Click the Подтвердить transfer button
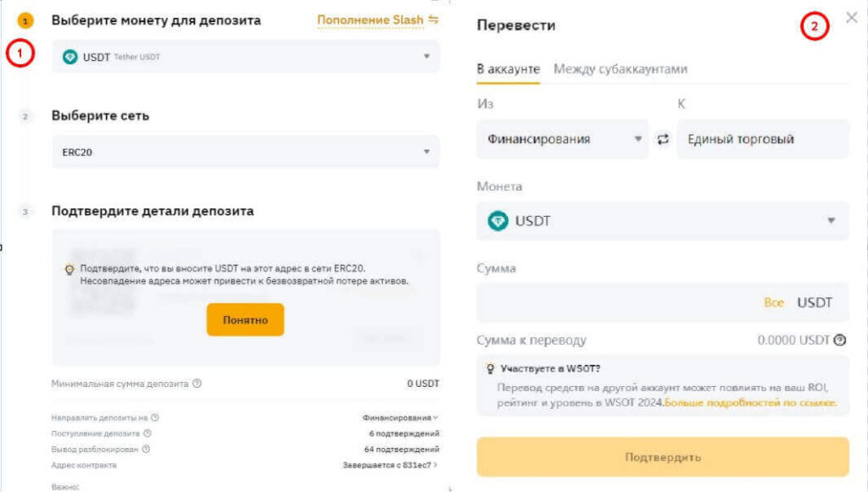This screenshot has height=492, width=868. pos(663,456)
